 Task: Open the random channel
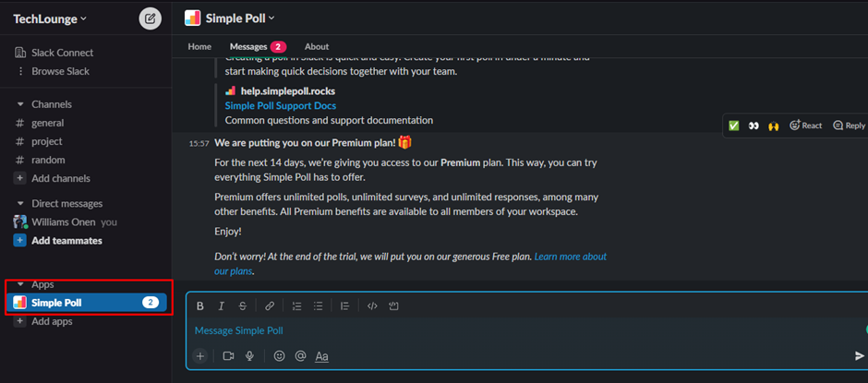48,160
